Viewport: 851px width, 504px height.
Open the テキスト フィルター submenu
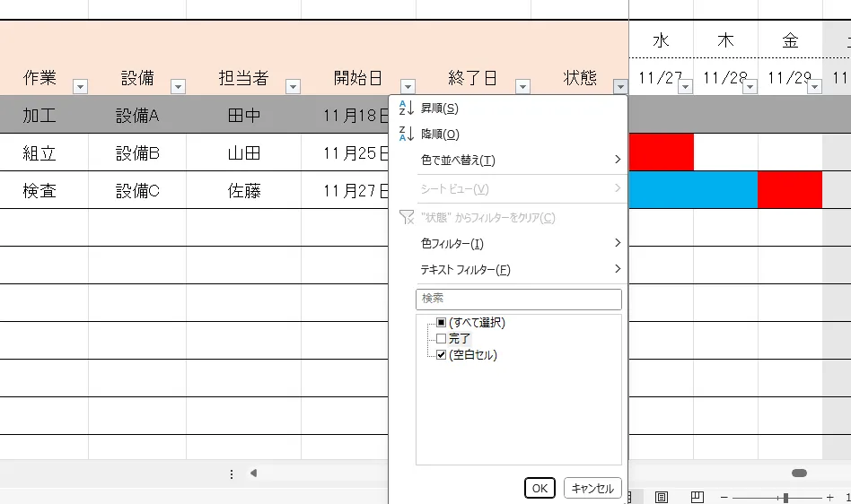509,269
